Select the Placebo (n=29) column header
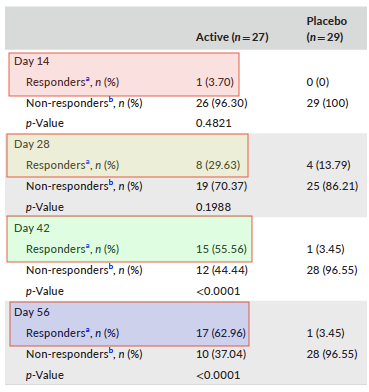Viewport: 369px width, 392px height. 327,29
